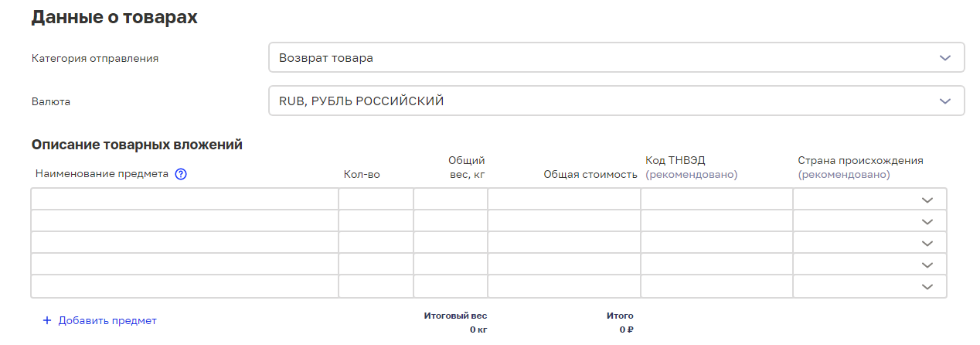Screen dimensions: 980x345
Task: Expand country of origin dropdown in third row
Action: pyautogui.click(x=869, y=243)
